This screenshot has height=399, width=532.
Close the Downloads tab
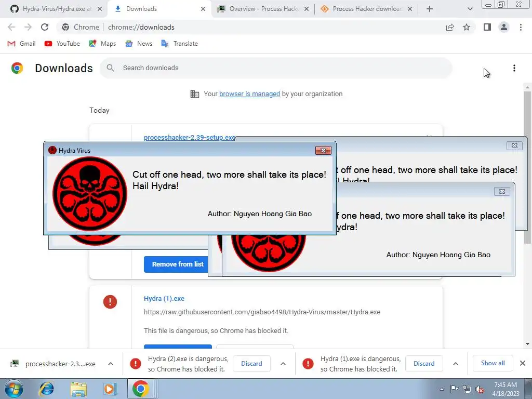click(x=203, y=9)
